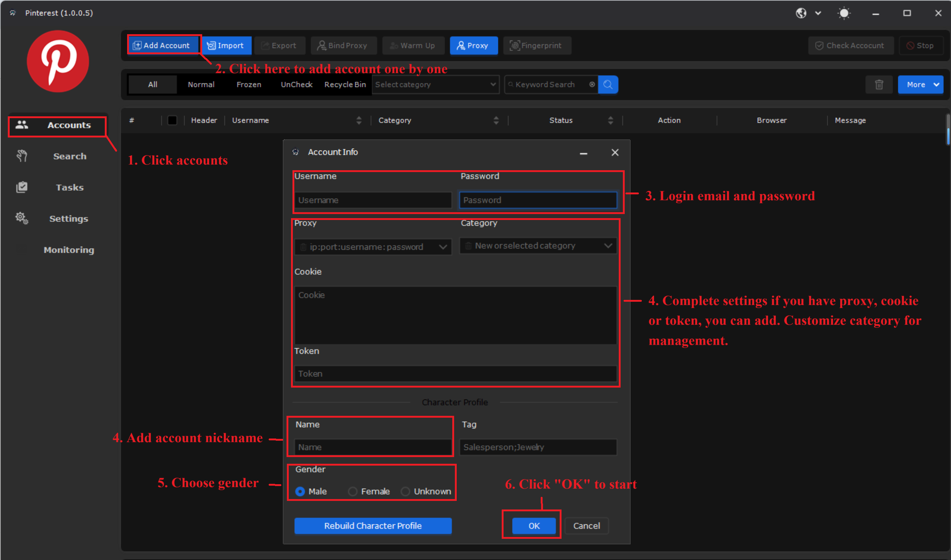This screenshot has width=951, height=560.
Task: Click the Settings gear icon in sidebar
Action: tap(22, 218)
